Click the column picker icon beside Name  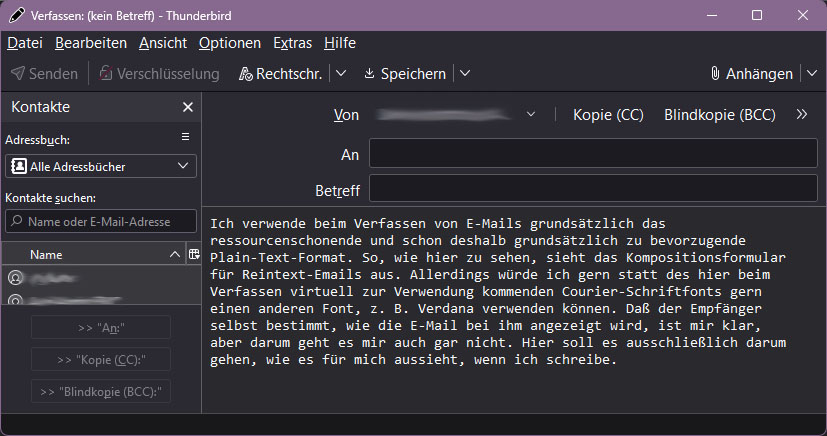coord(194,254)
